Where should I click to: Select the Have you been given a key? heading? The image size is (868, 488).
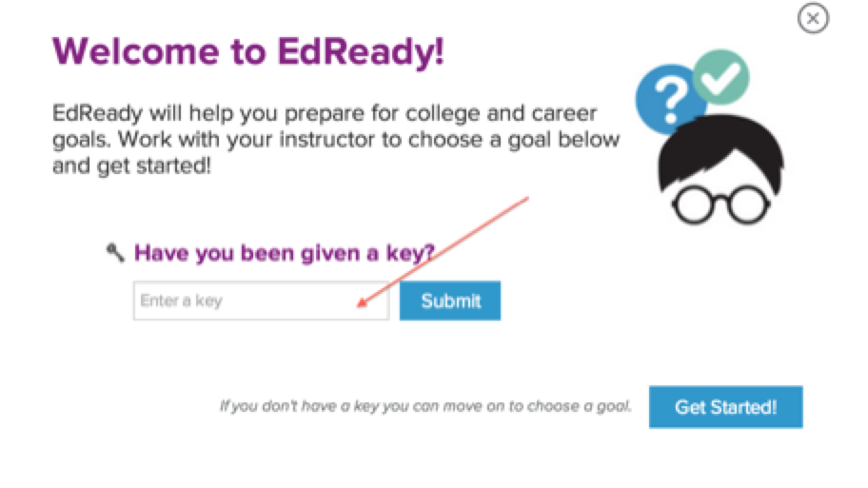coord(284,253)
